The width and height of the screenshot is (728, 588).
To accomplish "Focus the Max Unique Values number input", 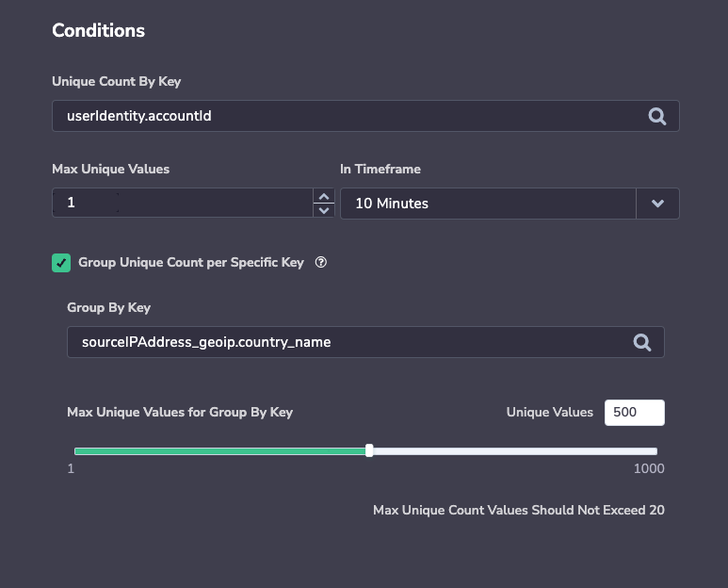I will (183, 203).
